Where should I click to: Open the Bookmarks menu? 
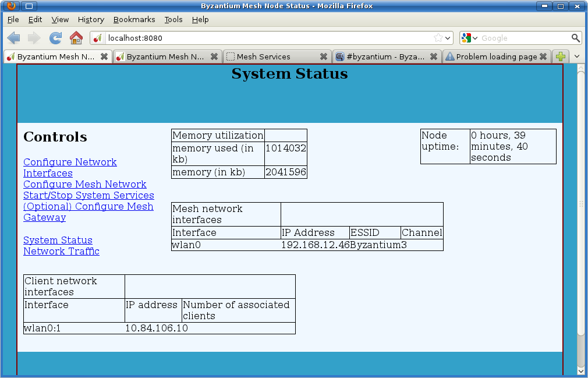tap(134, 19)
